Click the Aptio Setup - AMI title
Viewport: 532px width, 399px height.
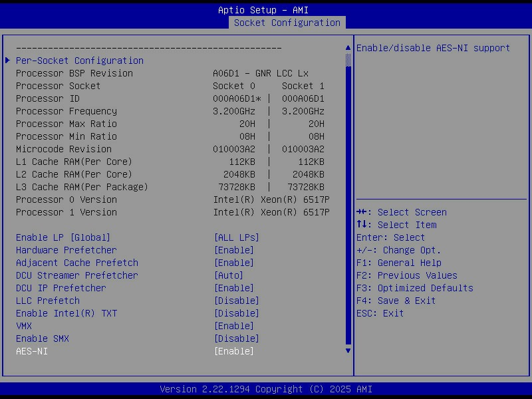(263, 10)
